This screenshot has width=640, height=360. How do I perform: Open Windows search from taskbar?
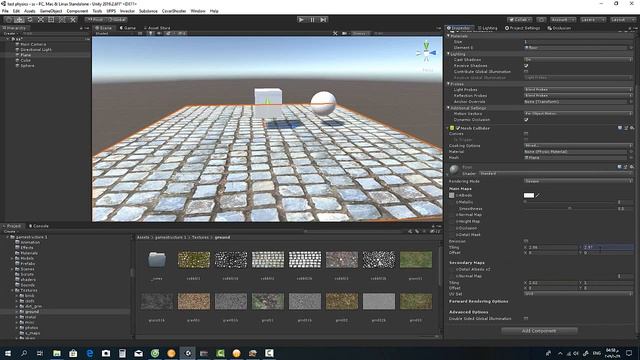pos(24,353)
